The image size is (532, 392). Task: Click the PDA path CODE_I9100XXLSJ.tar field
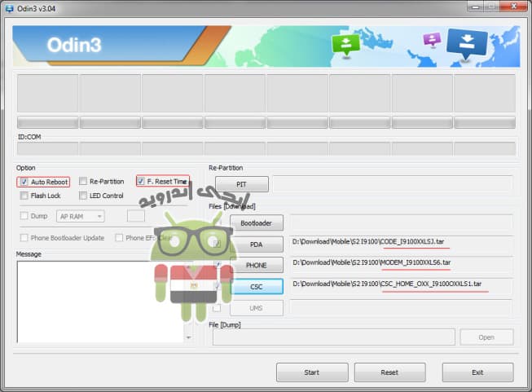402,243
